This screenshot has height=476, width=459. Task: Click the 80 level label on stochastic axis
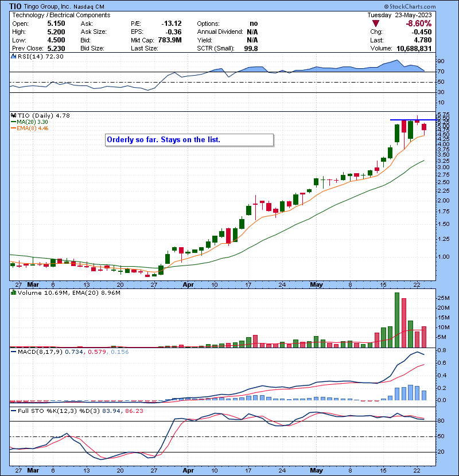[x=441, y=421]
